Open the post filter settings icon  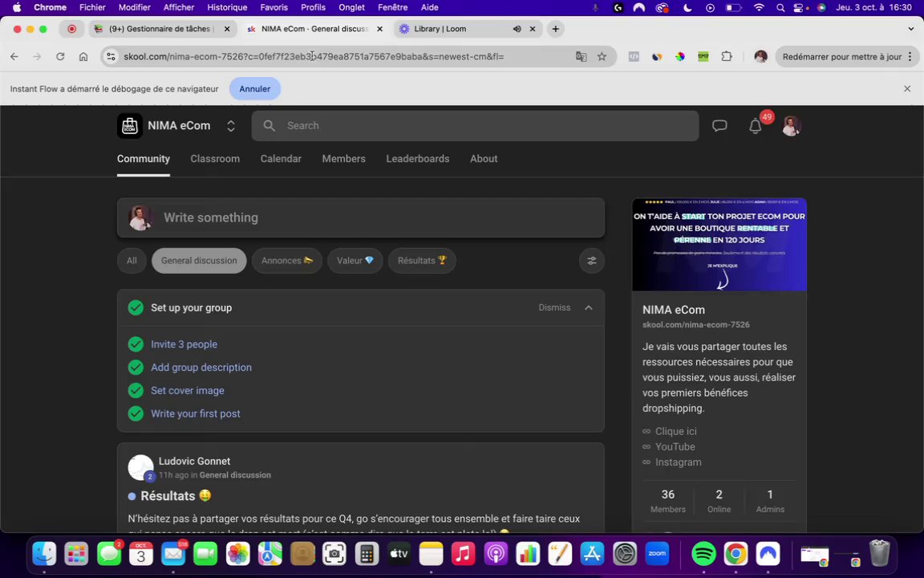click(x=592, y=261)
